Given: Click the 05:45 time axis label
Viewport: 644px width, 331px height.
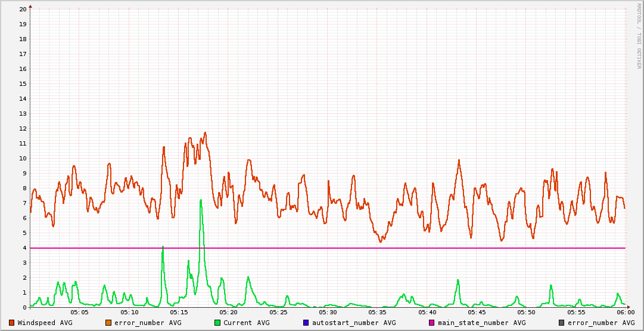Looking at the screenshot, I should 477,312.
